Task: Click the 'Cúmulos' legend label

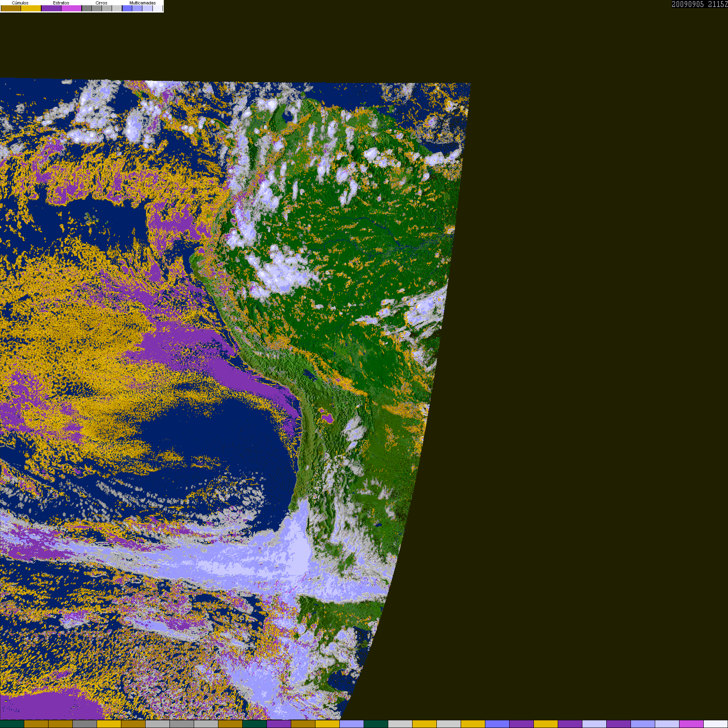Action: (x=20, y=3)
